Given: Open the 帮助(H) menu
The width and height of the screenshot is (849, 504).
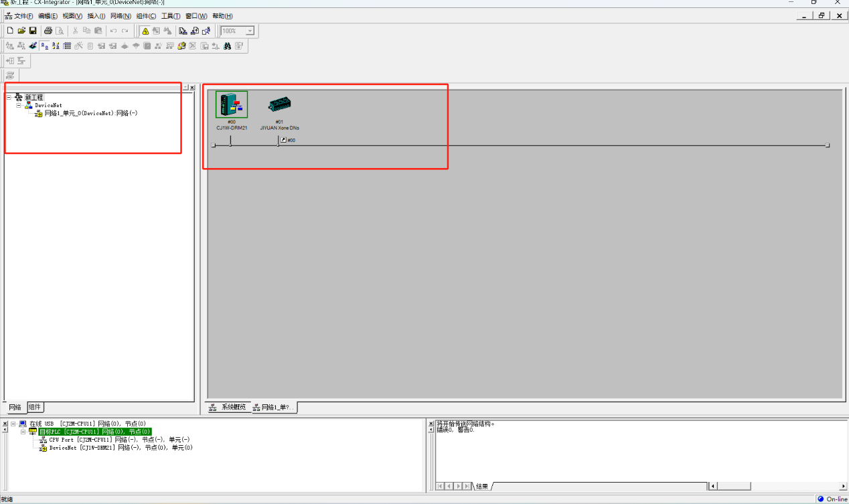Looking at the screenshot, I should coord(222,16).
